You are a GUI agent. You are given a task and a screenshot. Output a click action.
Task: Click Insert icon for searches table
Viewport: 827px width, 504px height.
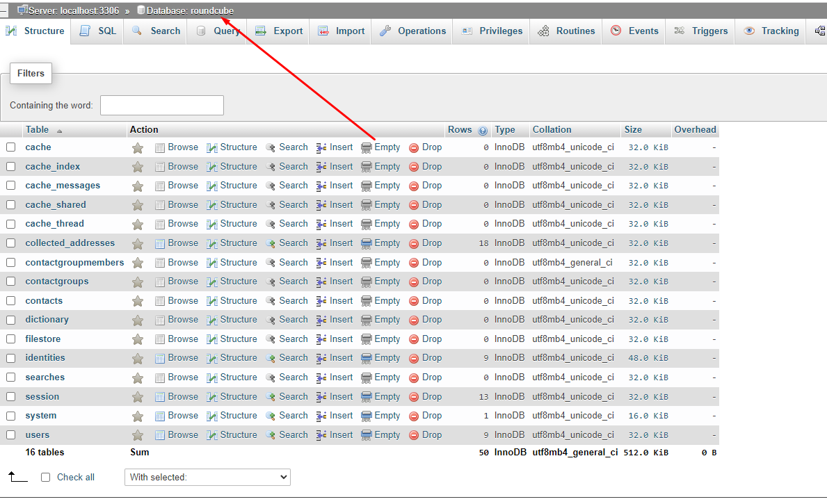[321, 378]
